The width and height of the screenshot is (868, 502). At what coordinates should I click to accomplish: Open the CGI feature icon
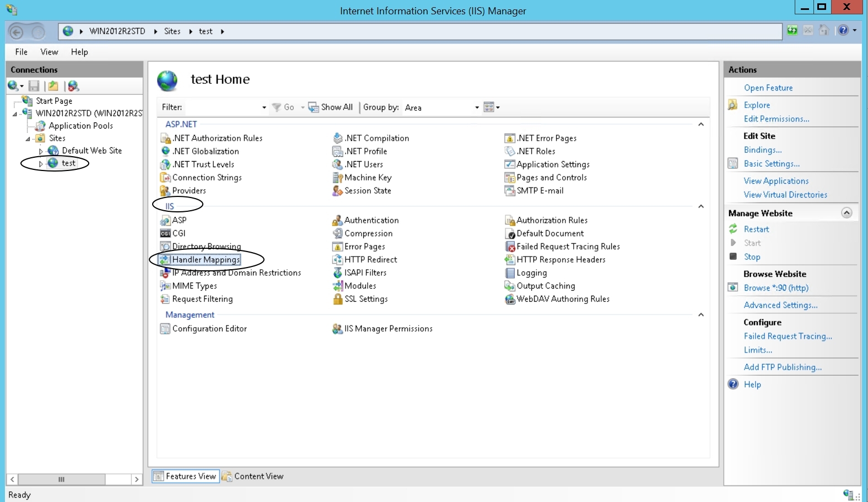165,233
